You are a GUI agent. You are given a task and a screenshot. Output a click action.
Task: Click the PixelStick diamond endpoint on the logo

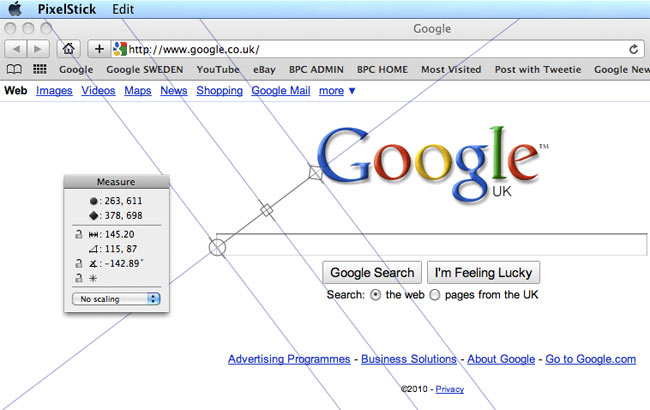pos(315,173)
